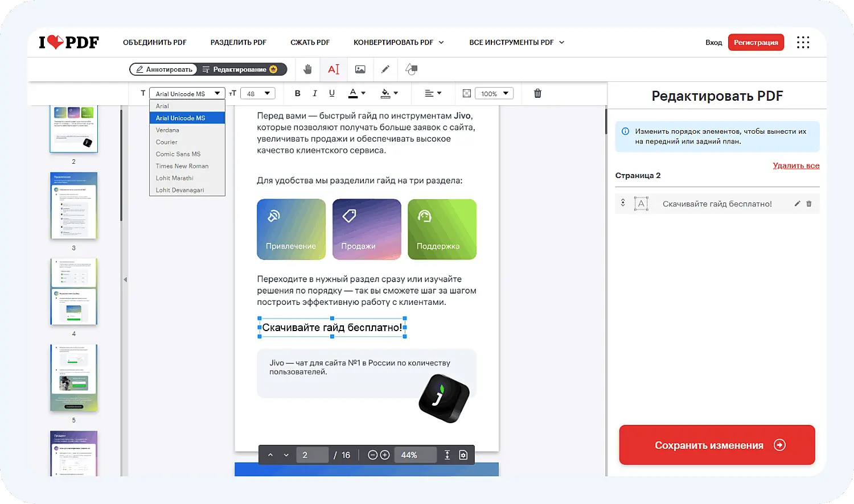854x504 pixels.
Task: Open page 3 thumbnail
Action: click(x=74, y=205)
